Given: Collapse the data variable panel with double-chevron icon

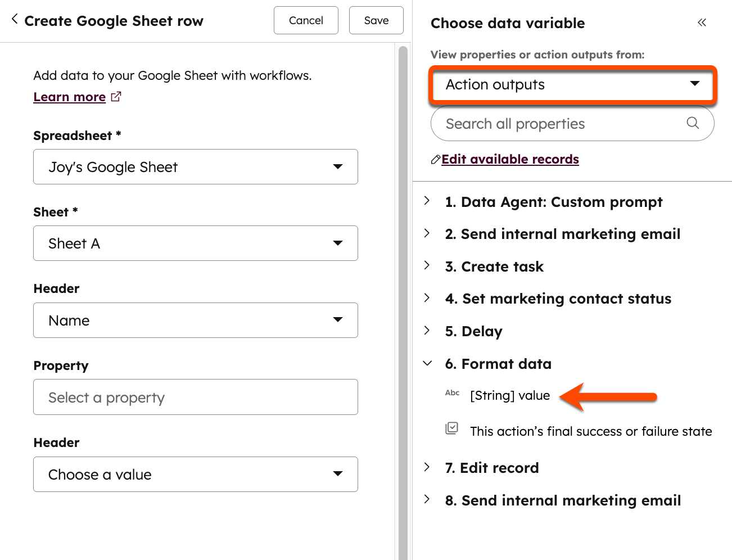Looking at the screenshot, I should pos(702,22).
